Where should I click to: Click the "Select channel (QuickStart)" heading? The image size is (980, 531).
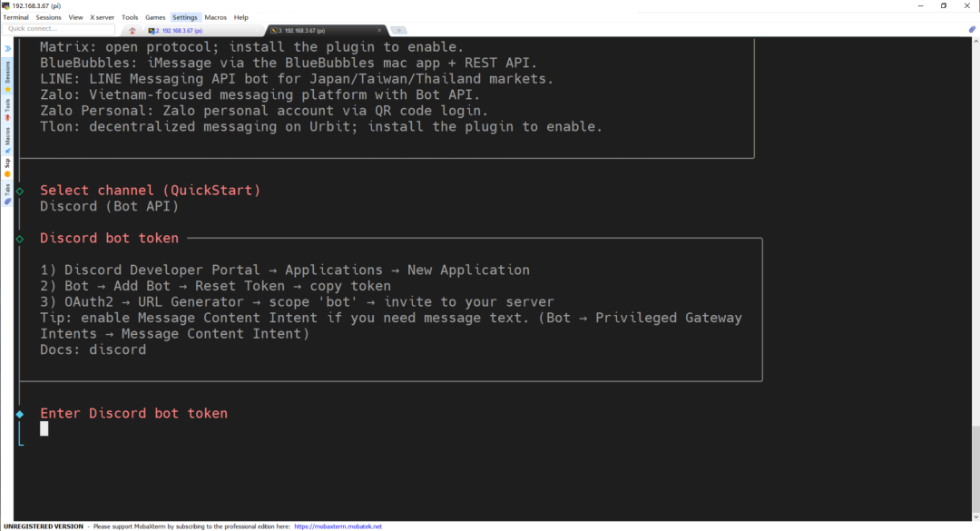150,190
